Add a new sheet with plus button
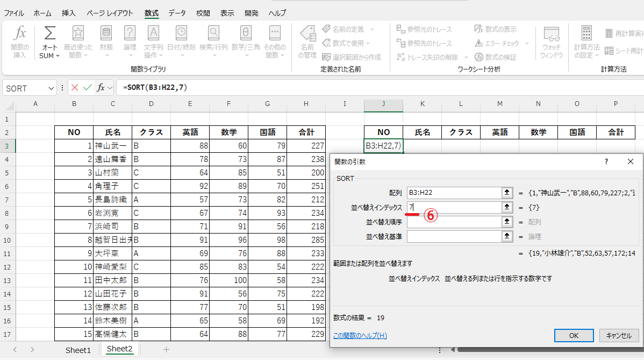The image size is (644, 360). 166,350
